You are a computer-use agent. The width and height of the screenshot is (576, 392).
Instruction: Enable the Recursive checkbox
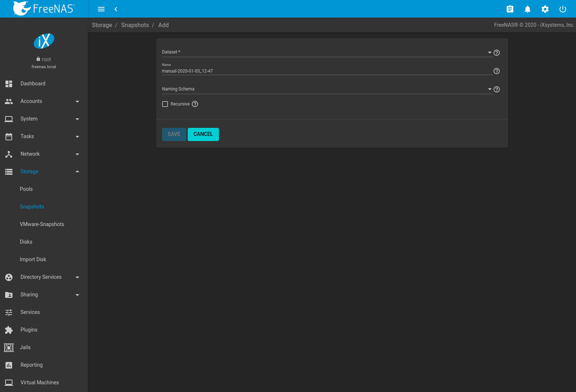[x=165, y=104]
